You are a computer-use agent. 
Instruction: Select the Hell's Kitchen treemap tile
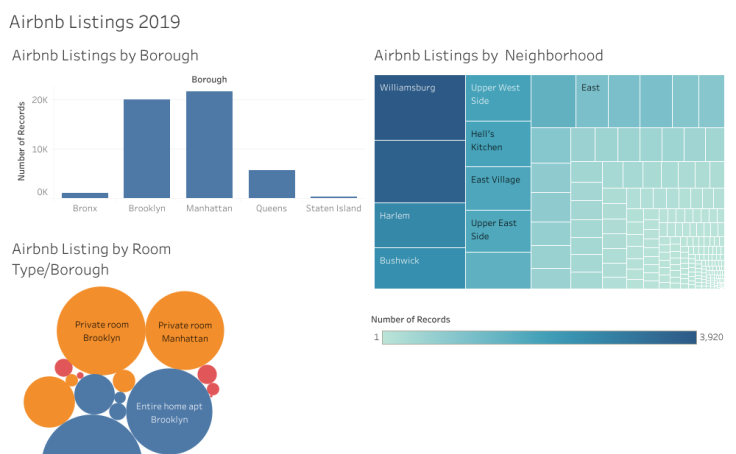(497, 143)
